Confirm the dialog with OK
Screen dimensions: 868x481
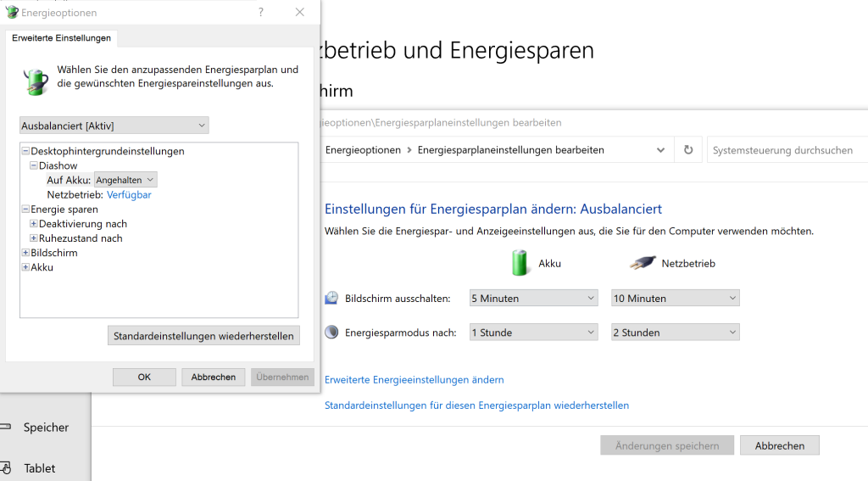pyautogui.click(x=144, y=377)
